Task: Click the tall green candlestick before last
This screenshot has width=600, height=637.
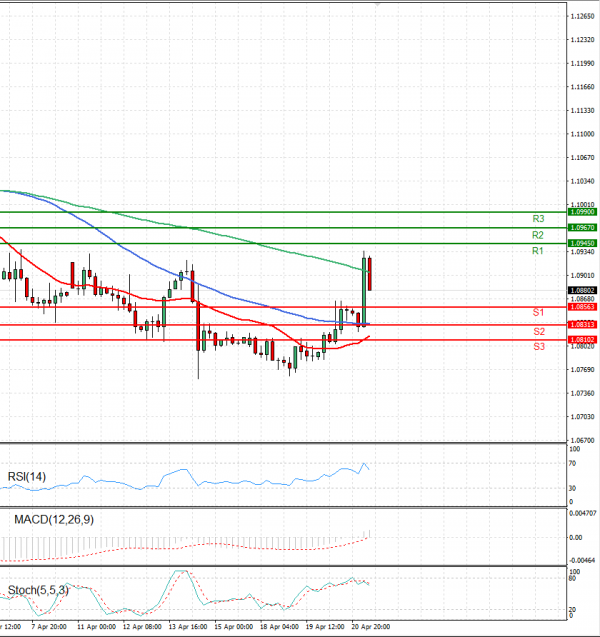Action: coord(364,291)
